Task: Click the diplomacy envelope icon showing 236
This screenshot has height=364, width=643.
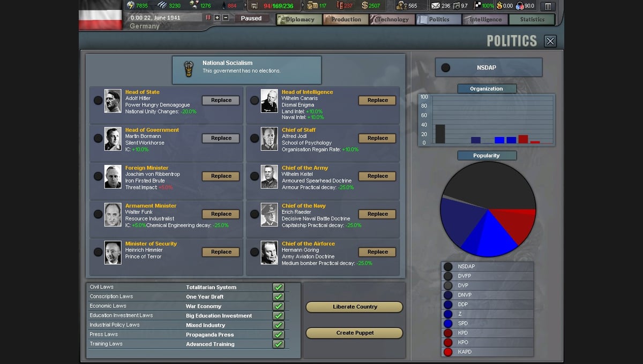Action: point(435,6)
